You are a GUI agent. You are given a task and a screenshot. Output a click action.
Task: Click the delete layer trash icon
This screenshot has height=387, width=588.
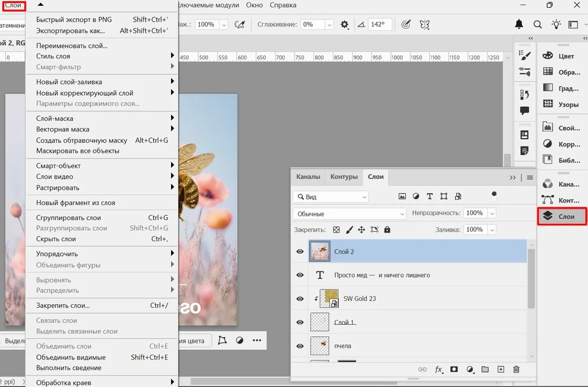coord(516,369)
